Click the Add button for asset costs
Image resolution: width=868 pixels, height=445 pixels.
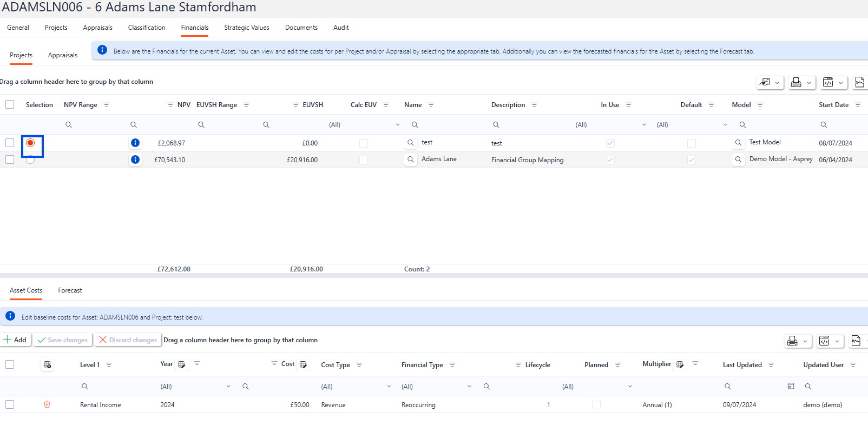[15, 340]
